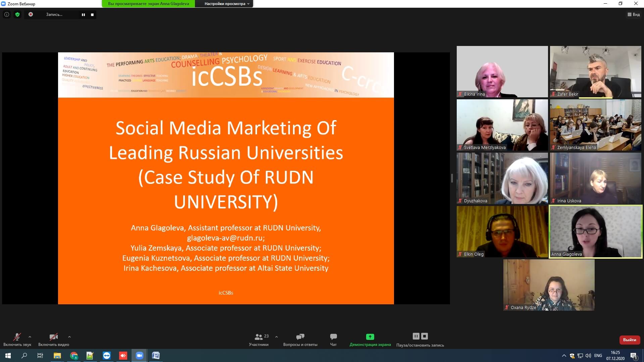644x362 pixels.
Task: Click the email glagoleva-av@rudn.ru on slide
Action: (226, 238)
